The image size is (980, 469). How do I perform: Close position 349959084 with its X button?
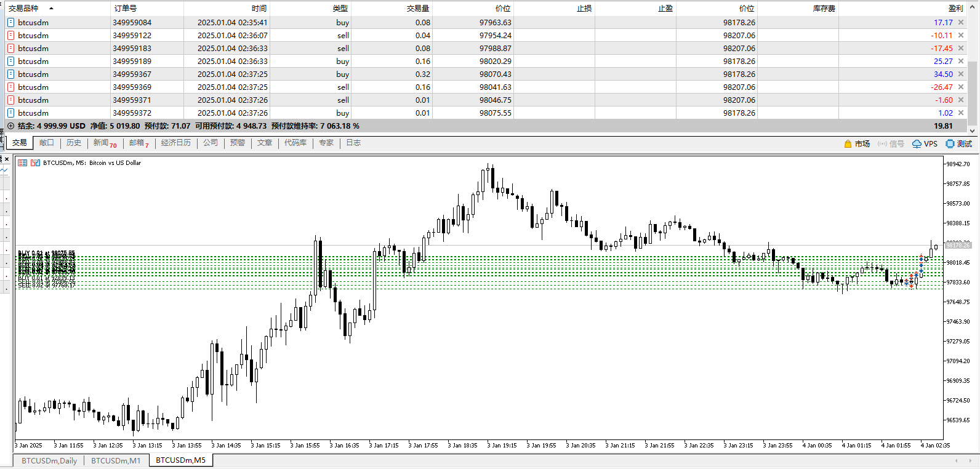[961, 22]
